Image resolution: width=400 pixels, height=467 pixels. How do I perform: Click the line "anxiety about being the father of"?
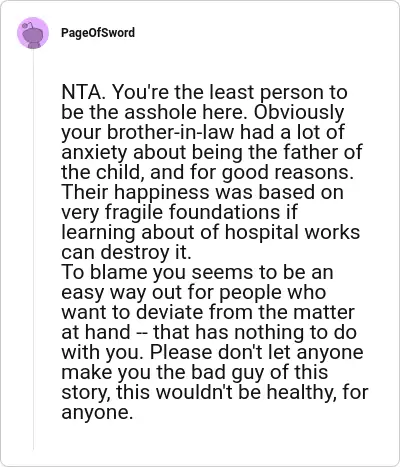coord(212,152)
